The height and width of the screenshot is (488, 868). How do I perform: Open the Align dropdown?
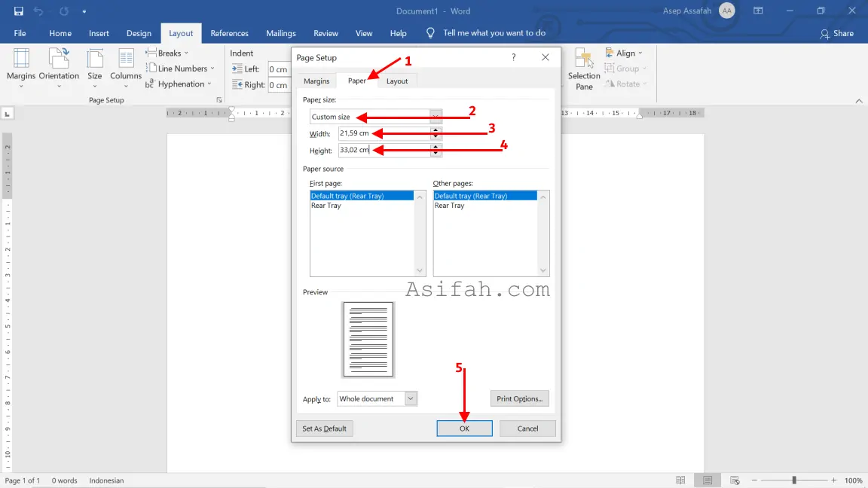pyautogui.click(x=624, y=53)
